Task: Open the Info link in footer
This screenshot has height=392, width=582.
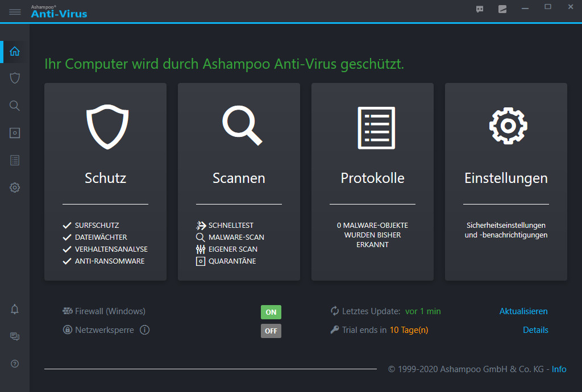Action: click(x=559, y=369)
